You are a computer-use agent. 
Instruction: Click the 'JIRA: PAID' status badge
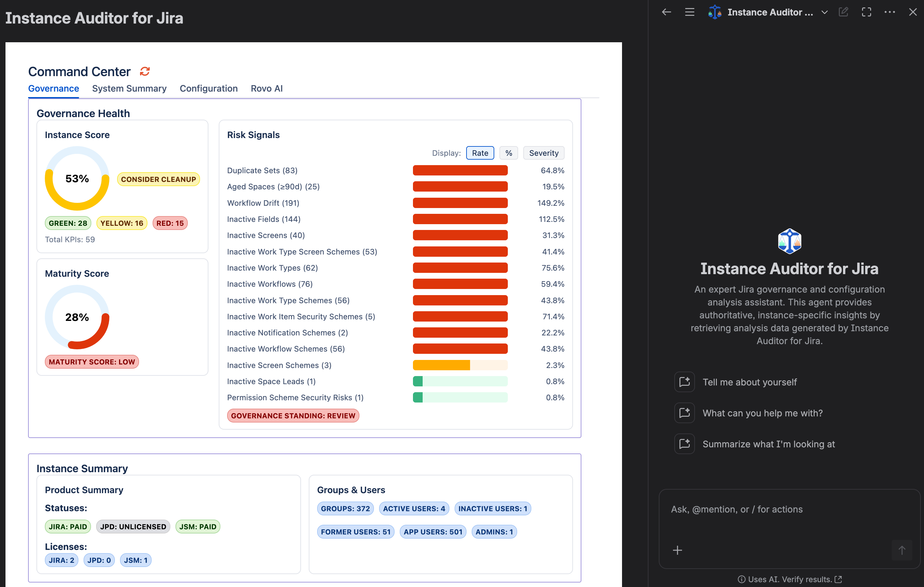[x=68, y=527]
